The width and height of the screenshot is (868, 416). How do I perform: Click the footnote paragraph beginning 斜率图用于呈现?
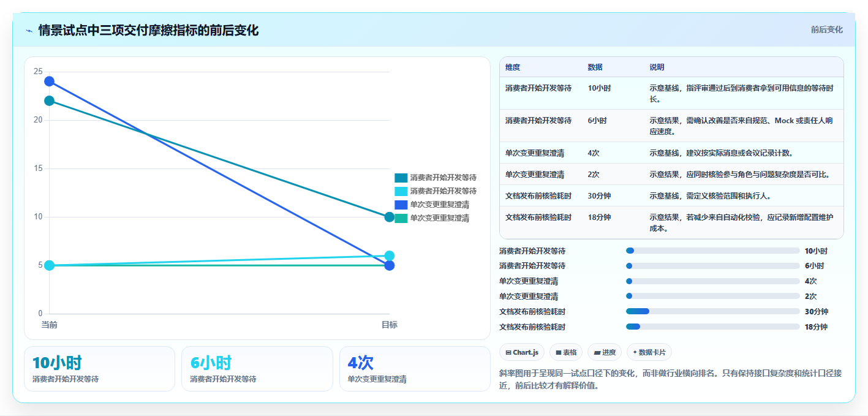tap(671, 379)
